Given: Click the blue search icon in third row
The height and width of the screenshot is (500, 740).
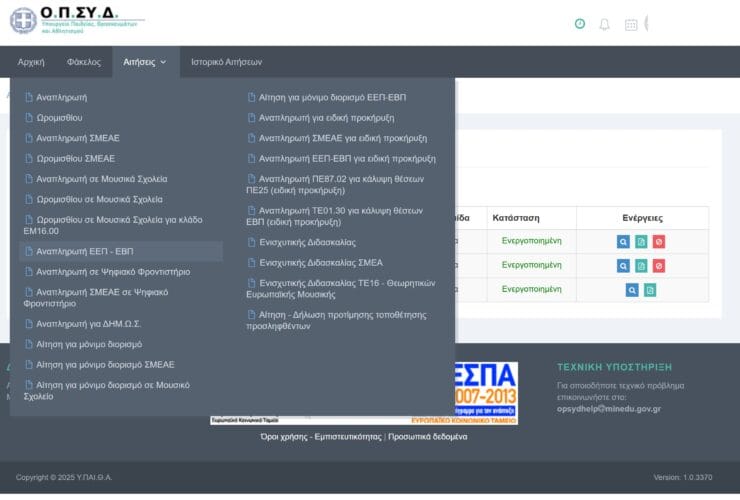Looking at the screenshot, I should coord(632,290).
